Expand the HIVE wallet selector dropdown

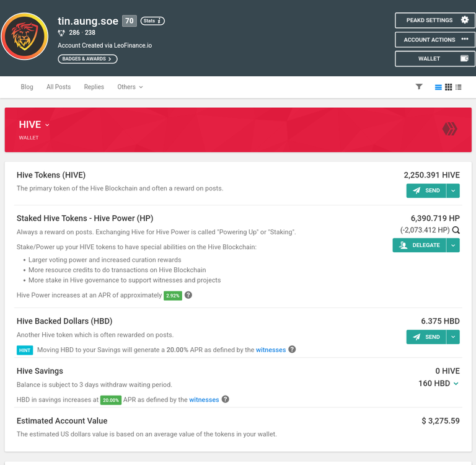coord(34,125)
